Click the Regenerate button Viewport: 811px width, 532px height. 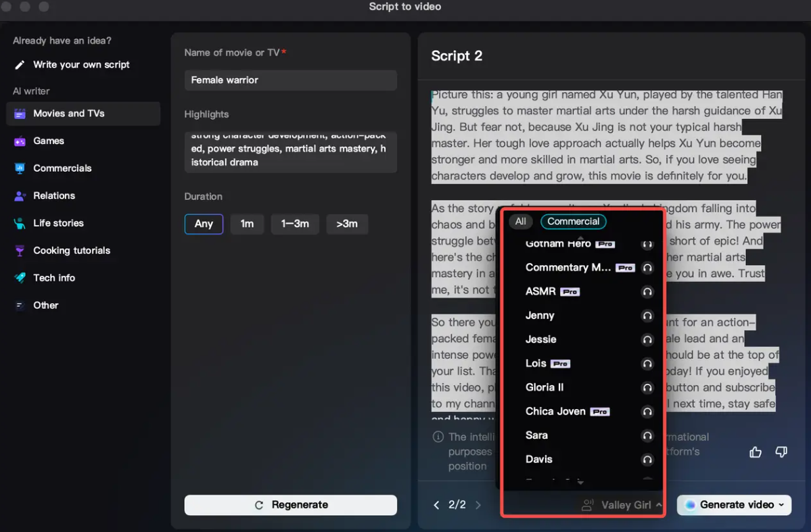290,504
